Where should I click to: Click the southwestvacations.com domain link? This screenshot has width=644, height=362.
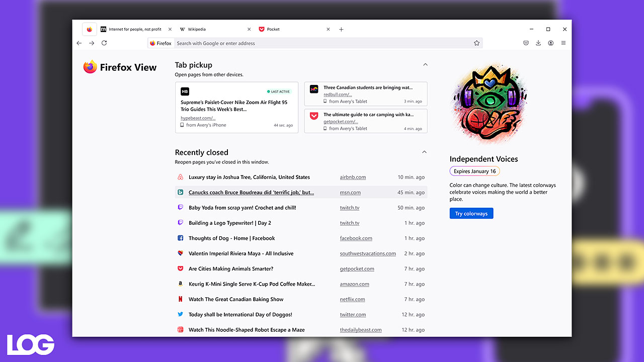(x=368, y=253)
